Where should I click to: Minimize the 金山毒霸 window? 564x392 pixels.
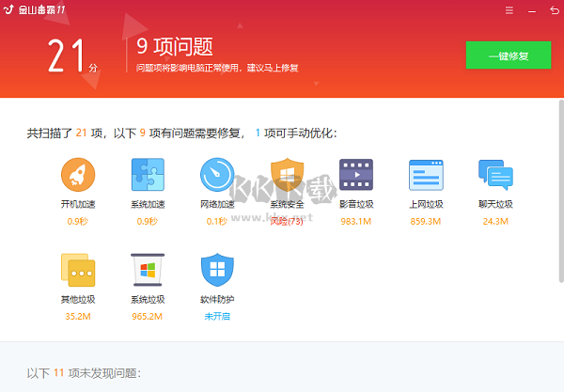[532, 11]
